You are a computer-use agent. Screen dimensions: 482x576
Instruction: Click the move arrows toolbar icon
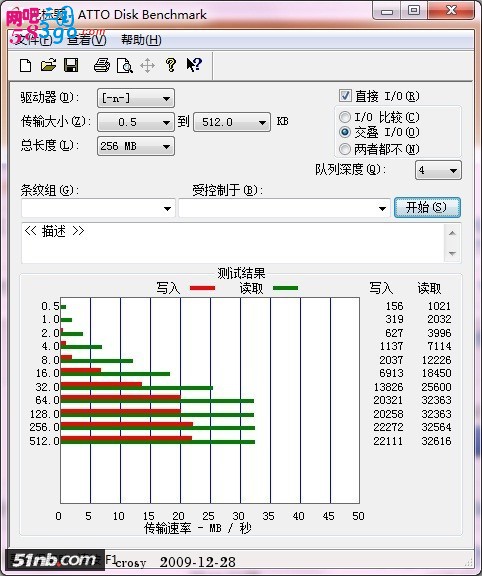147,66
